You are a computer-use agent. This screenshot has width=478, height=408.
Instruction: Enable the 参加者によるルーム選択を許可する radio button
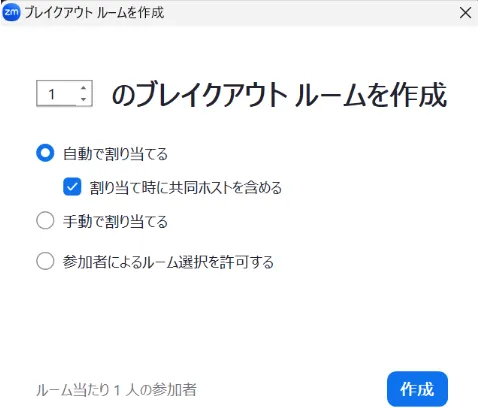[x=45, y=261]
